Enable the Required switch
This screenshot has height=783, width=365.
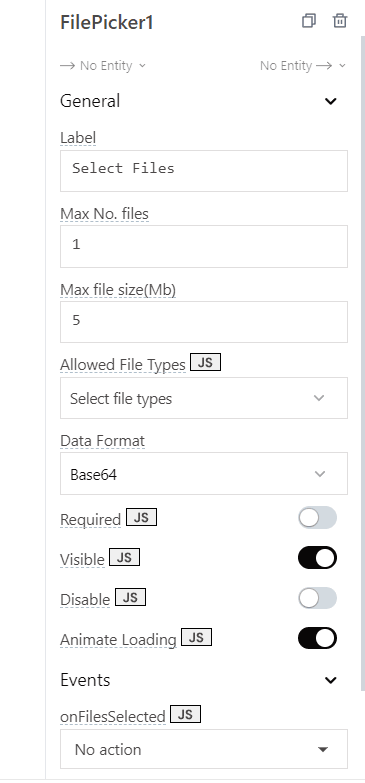(x=318, y=518)
